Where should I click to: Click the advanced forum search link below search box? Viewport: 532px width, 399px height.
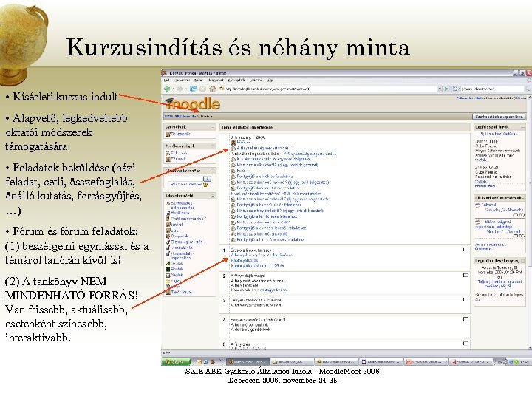[x=186, y=185]
